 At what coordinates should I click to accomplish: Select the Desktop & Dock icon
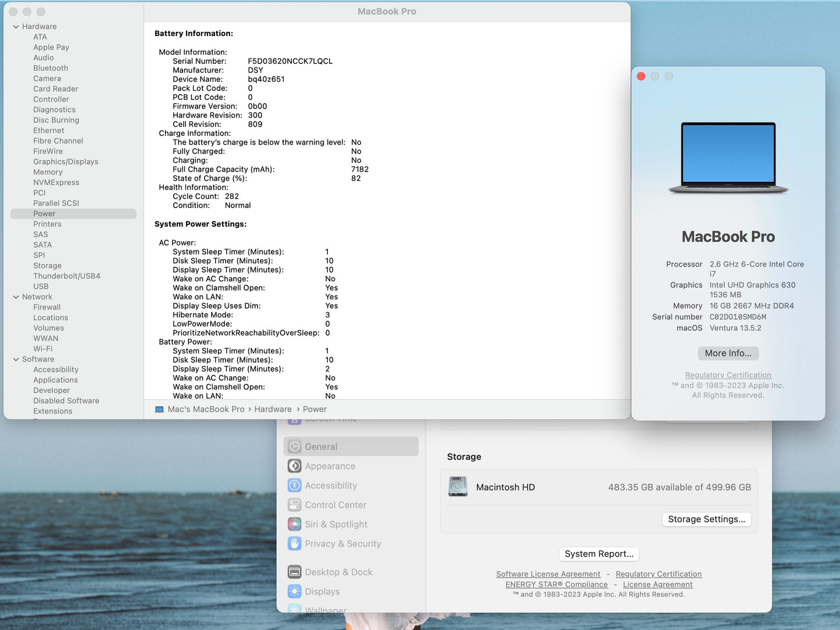[295, 572]
